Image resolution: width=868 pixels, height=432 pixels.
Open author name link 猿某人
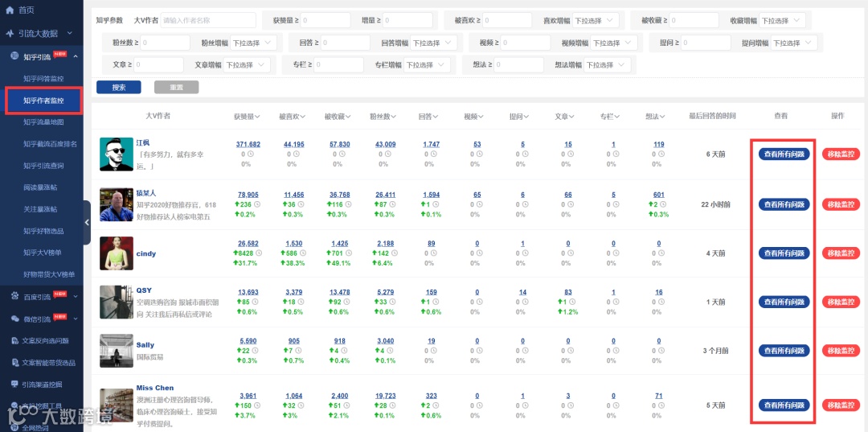click(x=146, y=193)
